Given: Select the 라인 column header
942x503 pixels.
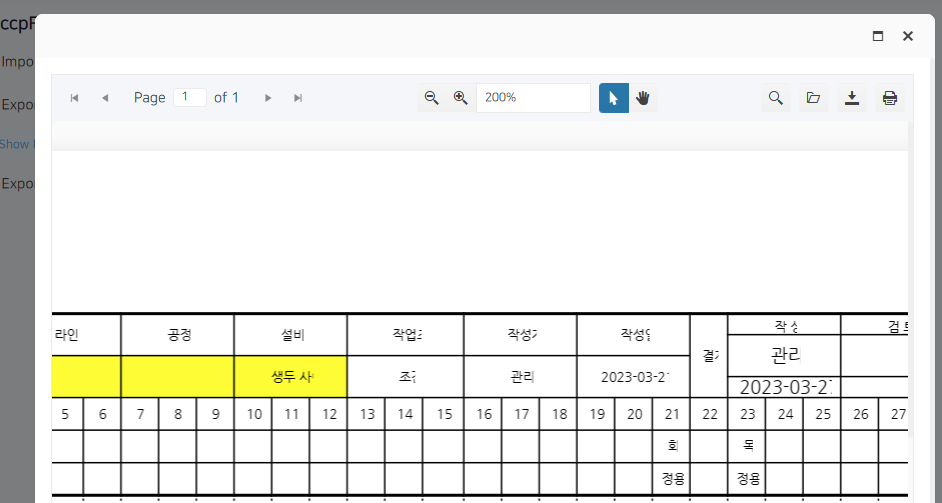Looking at the screenshot, I should pos(86,335).
